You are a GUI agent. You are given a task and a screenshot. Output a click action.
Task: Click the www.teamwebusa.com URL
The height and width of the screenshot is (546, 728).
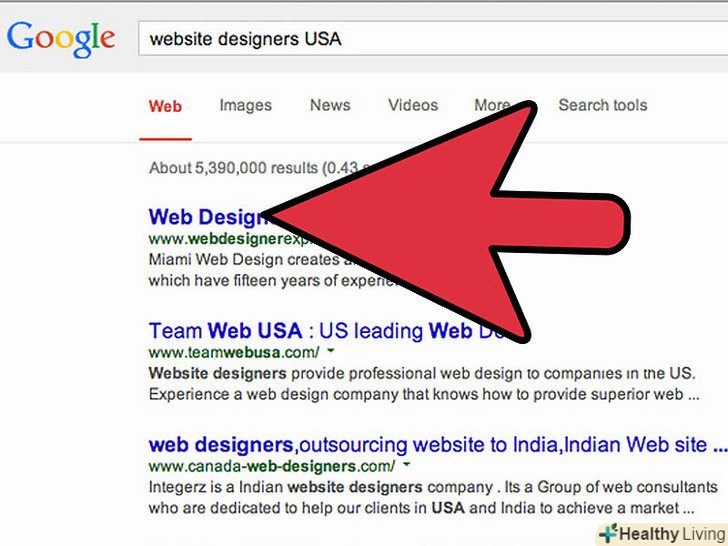click(x=234, y=353)
